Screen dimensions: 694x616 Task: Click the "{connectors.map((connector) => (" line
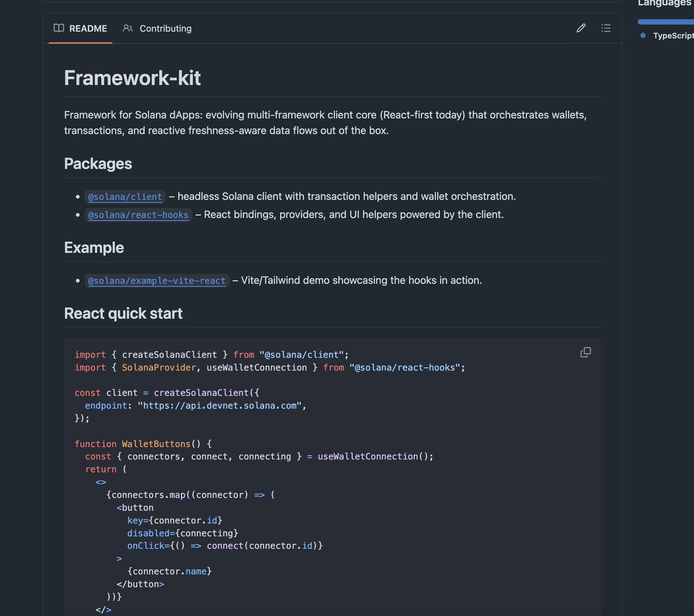pyautogui.click(x=191, y=495)
